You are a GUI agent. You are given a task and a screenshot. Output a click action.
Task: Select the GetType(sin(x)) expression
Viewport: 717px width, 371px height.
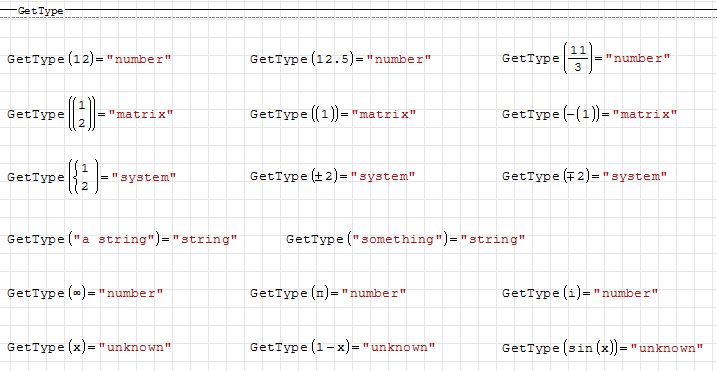click(603, 348)
